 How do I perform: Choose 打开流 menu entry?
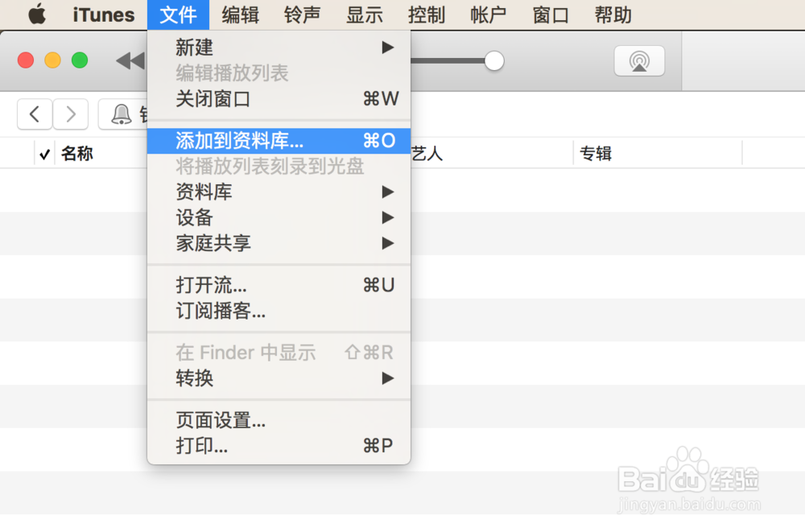[x=210, y=285]
